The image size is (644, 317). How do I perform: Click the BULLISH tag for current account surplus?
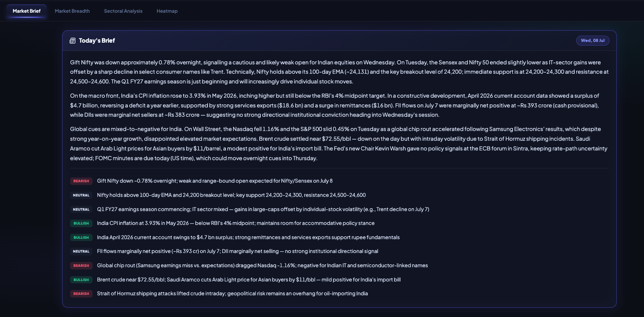tap(81, 238)
